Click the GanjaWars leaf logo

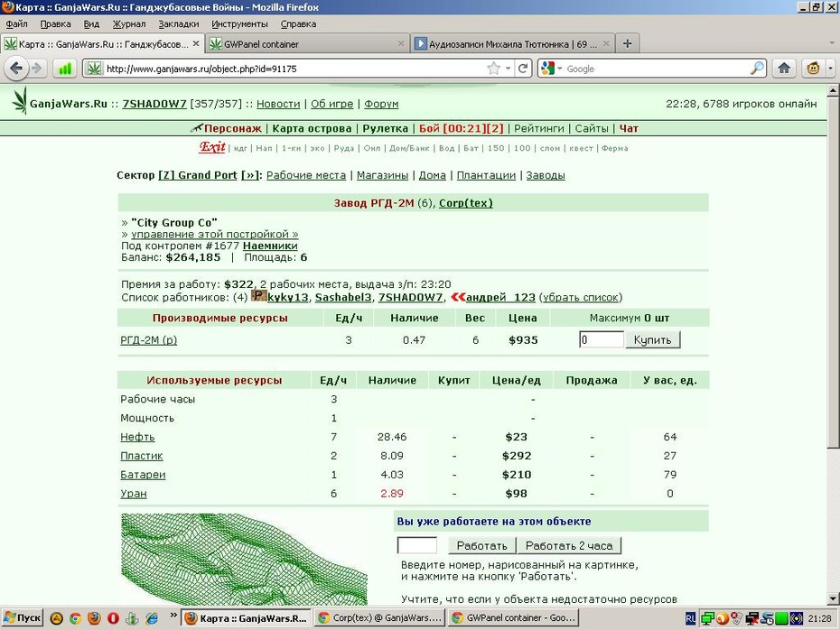20,100
